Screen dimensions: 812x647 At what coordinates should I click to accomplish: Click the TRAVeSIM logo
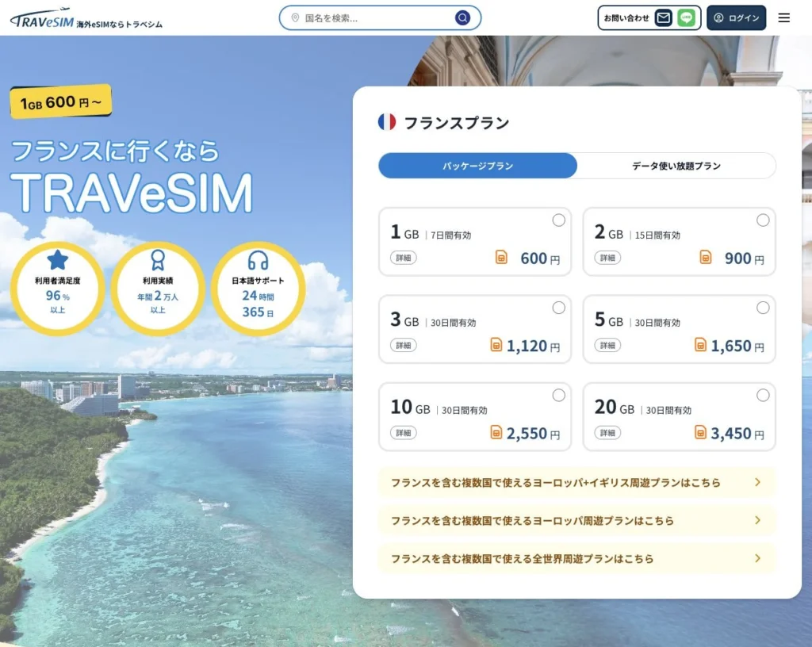(42, 18)
